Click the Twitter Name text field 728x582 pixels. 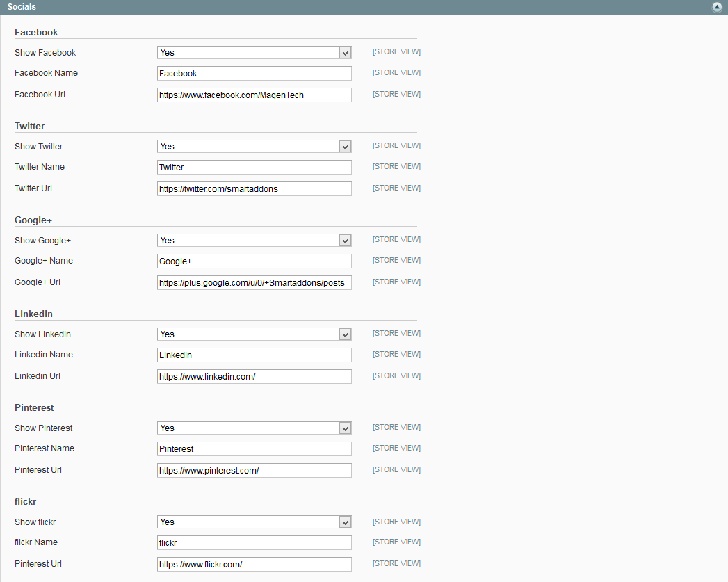(254, 168)
